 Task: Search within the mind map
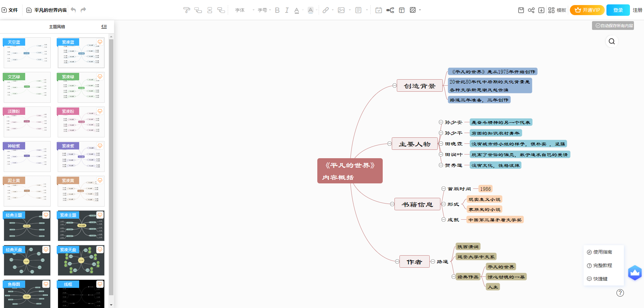point(612,41)
